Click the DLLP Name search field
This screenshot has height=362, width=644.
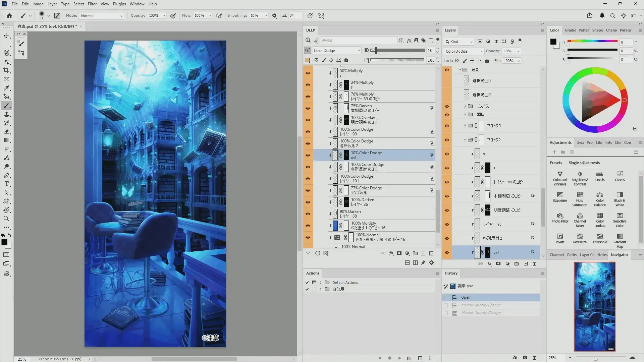(359, 41)
